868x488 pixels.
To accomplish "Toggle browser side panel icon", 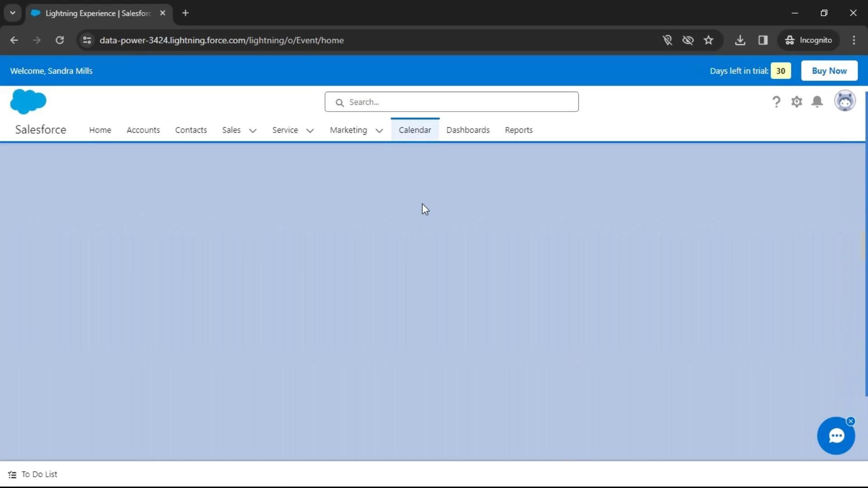I will [x=763, y=40].
